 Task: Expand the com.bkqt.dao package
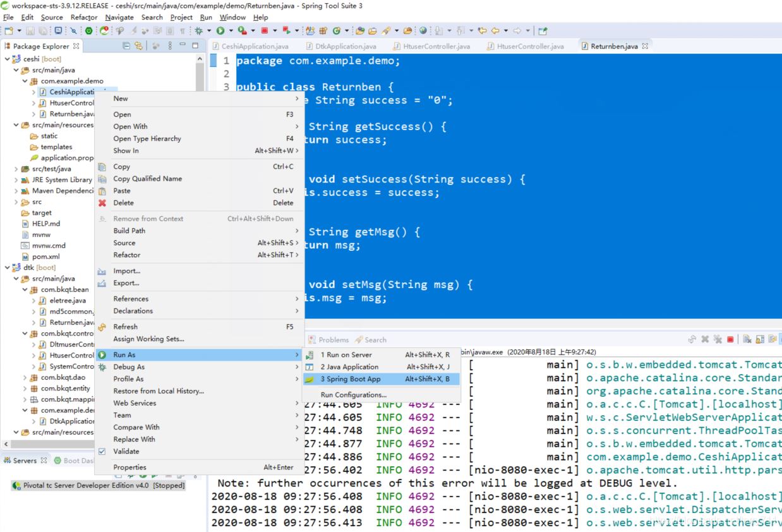coord(25,378)
